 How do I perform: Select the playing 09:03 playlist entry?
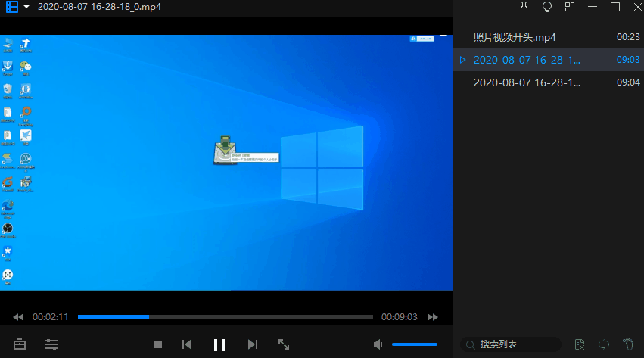549,60
